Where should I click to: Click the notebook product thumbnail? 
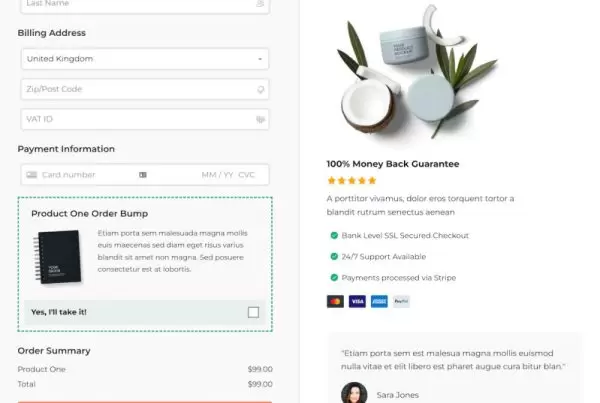click(x=58, y=257)
